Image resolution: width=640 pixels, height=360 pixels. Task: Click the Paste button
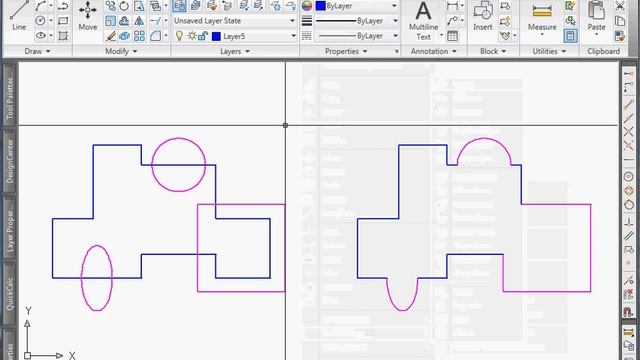coord(596,16)
